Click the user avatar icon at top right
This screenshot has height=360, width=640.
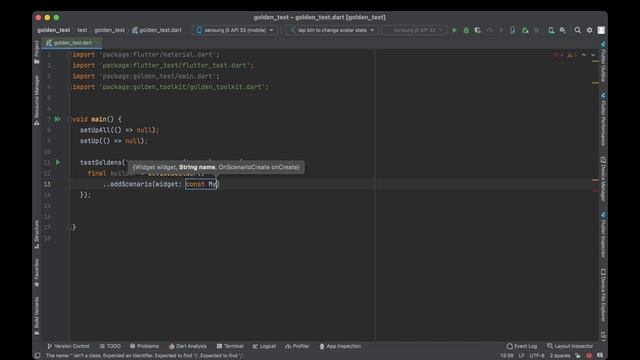pyautogui.click(x=601, y=30)
